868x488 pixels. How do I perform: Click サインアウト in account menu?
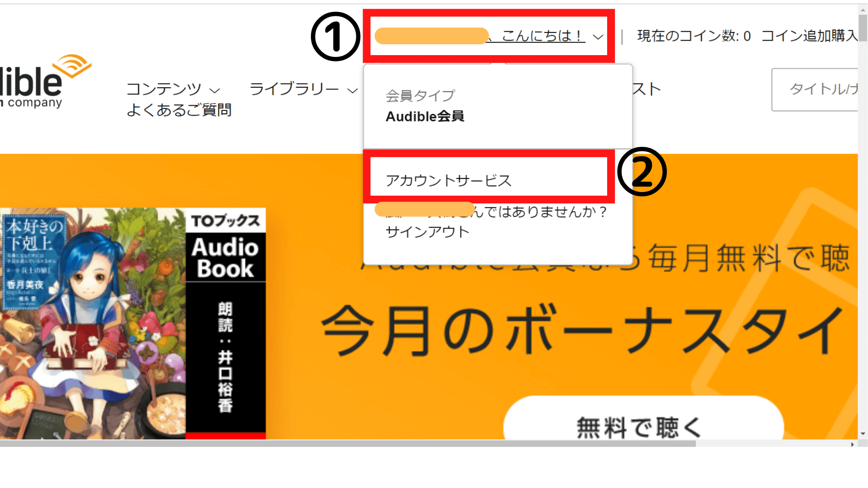click(427, 232)
